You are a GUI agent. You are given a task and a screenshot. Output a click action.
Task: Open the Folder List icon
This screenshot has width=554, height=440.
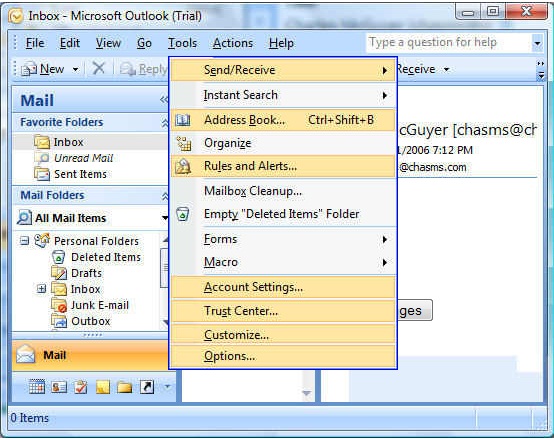coord(124,387)
